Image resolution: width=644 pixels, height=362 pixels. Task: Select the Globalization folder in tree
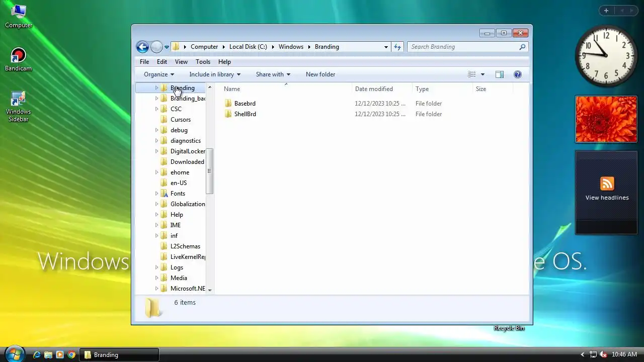[188, 204]
